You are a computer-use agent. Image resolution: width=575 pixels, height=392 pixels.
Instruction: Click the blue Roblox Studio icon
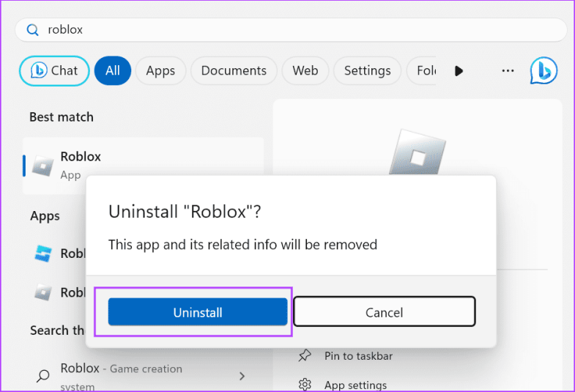click(x=44, y=254)
